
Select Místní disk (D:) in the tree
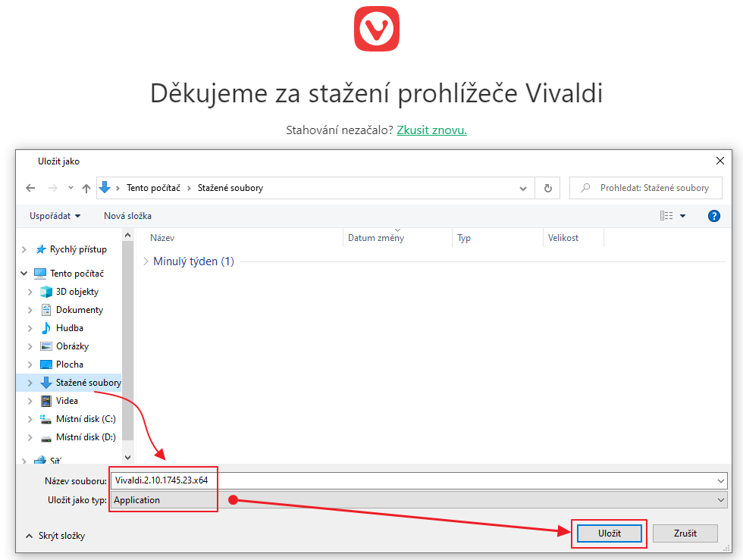[86, 437]
